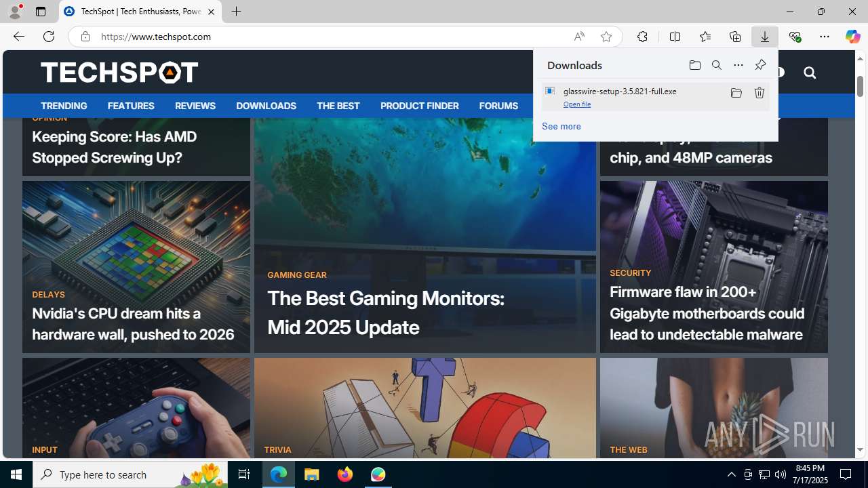Delete glasswire-setup download entry
Image resolution: width=868 pixels, height=488 pixels.
(759, 93)
